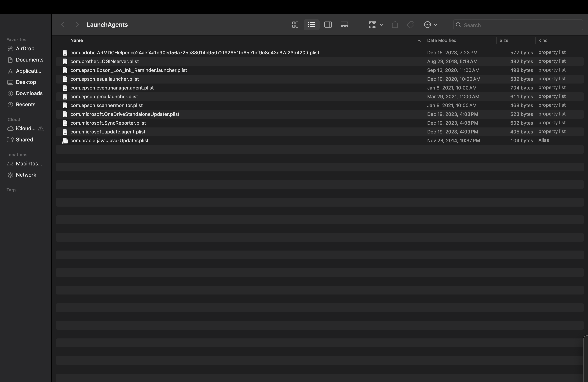Select the gallery view icon

pyautogui.click(x=345, y=25)
